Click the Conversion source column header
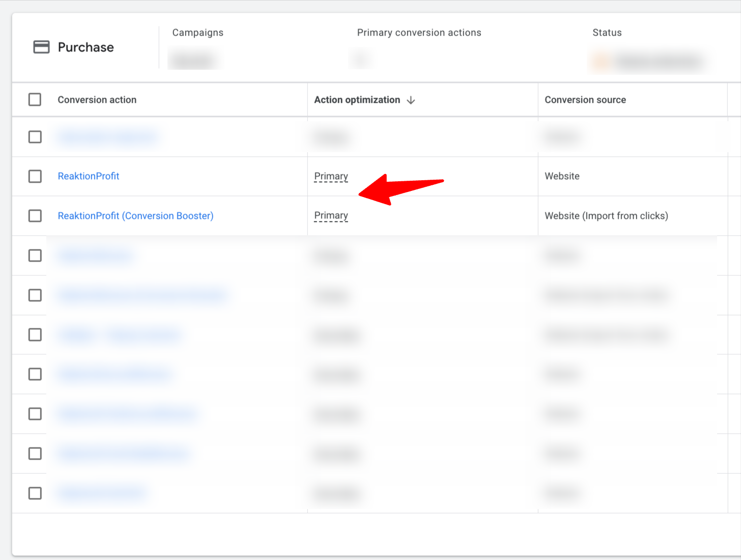This screenshot has width=741, height=560. [x=585, y=100]
